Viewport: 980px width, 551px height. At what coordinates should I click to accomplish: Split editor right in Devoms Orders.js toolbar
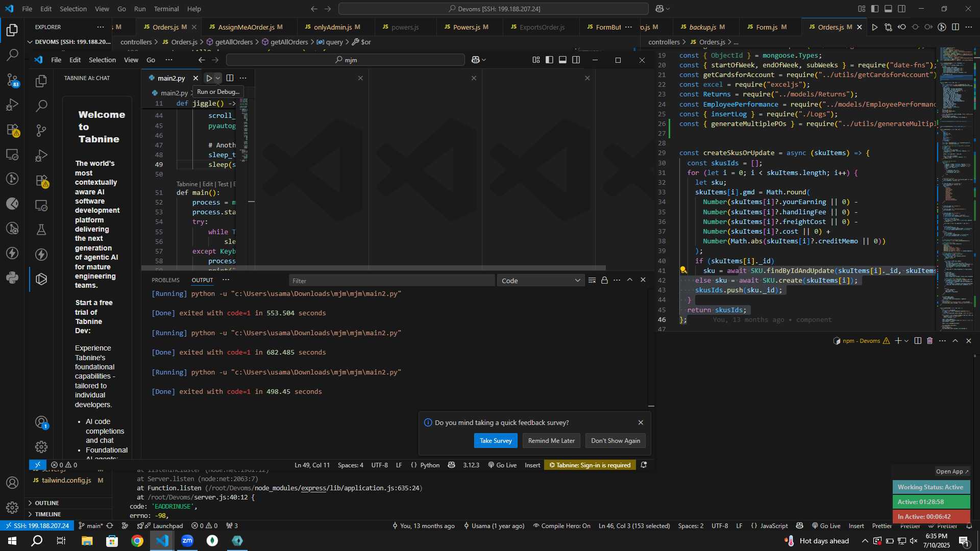(x=955, y=27)
